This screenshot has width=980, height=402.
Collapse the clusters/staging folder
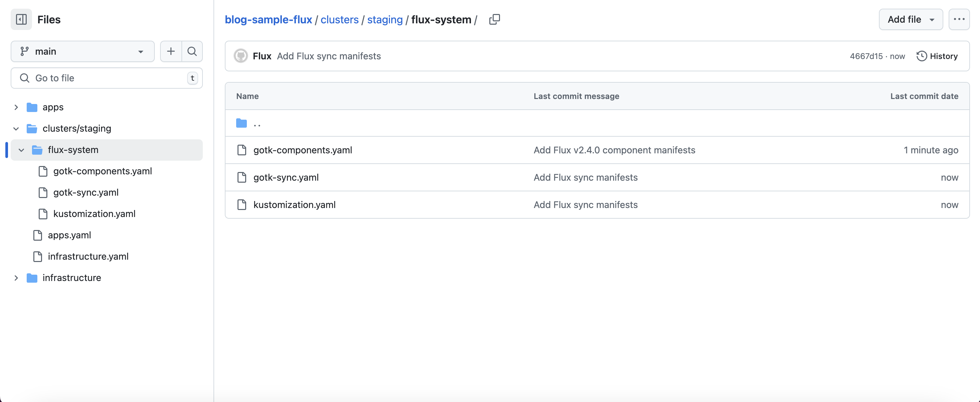coord(16,129)
